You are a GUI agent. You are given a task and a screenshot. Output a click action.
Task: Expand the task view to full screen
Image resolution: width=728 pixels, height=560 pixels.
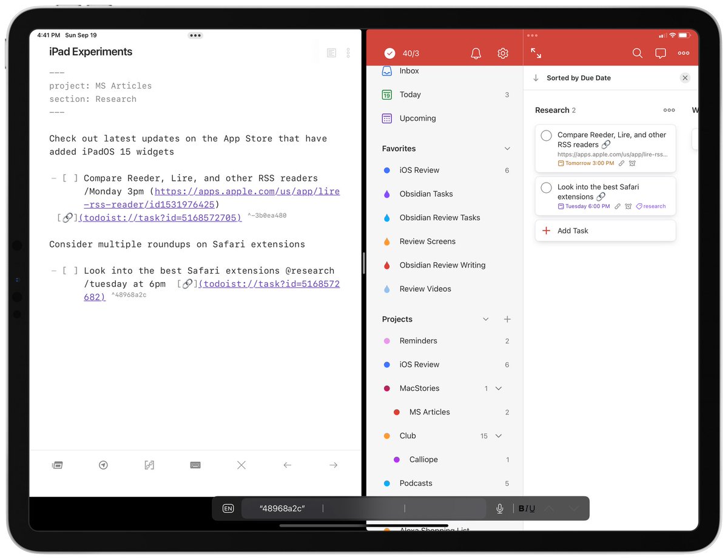click(536, 53)
